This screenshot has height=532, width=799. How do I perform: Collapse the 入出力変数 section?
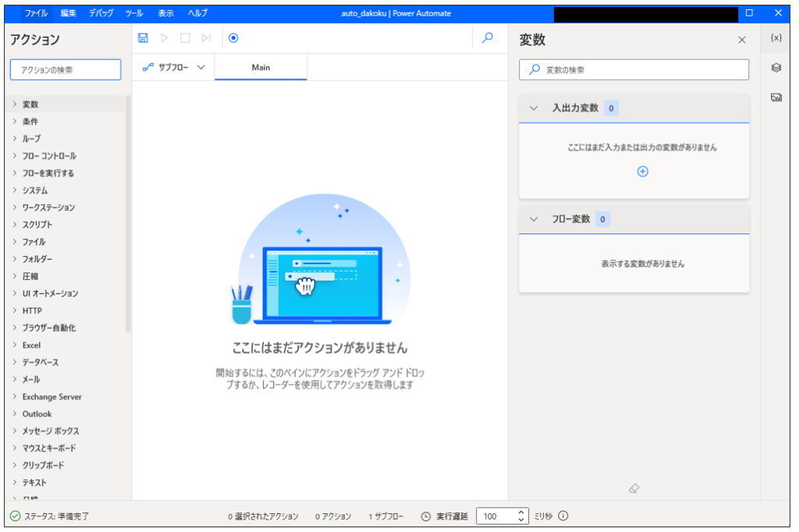(534, 108)
